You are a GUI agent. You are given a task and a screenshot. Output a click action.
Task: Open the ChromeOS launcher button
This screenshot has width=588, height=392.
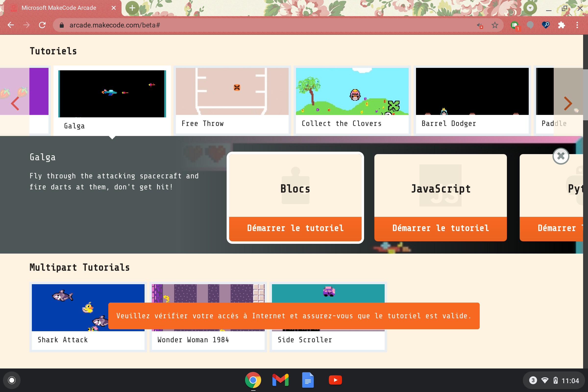[x=12, y=380]
